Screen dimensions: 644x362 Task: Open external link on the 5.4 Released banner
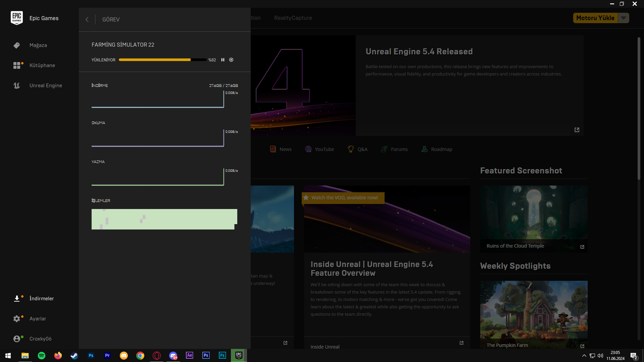point(577,130)
